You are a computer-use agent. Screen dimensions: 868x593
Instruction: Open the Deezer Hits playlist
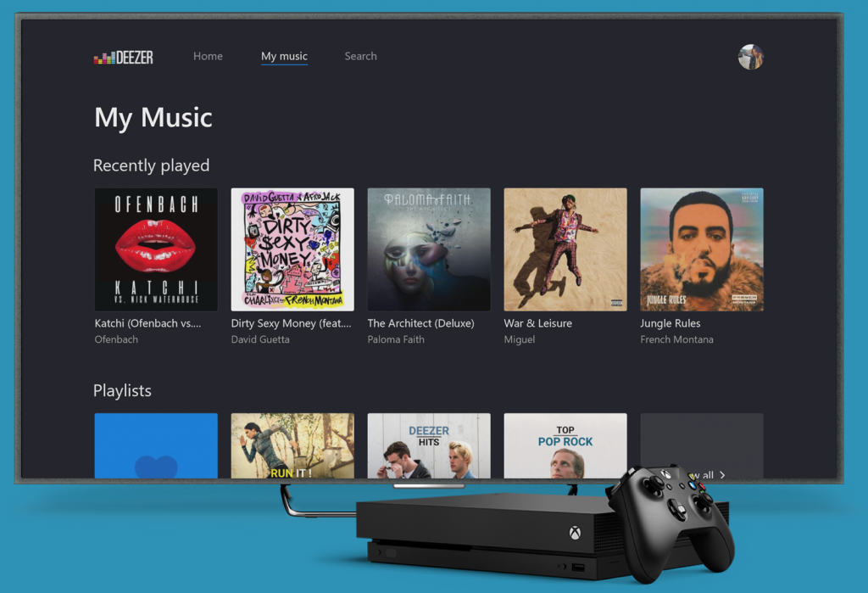[429, 445]
